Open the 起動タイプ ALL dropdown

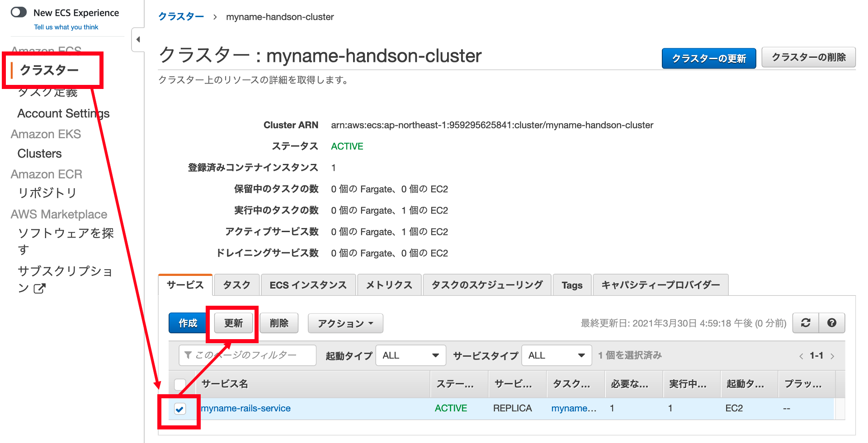[x=410, y=355]
